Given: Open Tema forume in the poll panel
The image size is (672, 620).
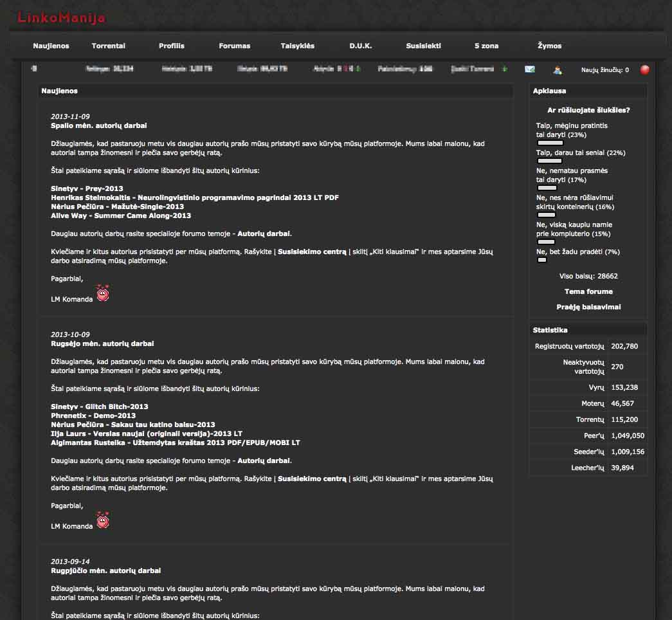Looking at the screenshot, I should (x=588, y=291).
